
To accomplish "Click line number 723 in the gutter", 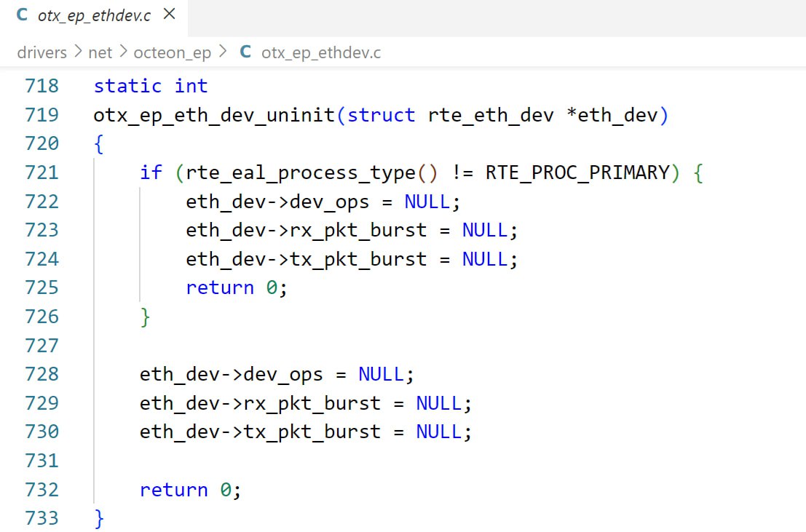I will coord(42,230).
